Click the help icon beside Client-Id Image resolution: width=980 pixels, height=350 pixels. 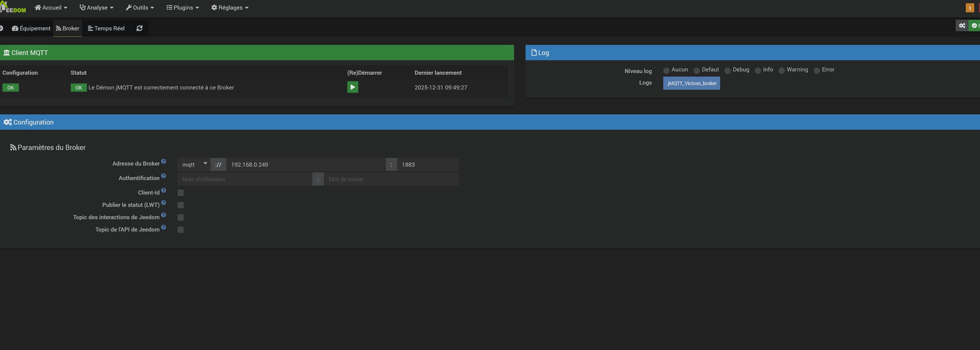tap(164, 190)
